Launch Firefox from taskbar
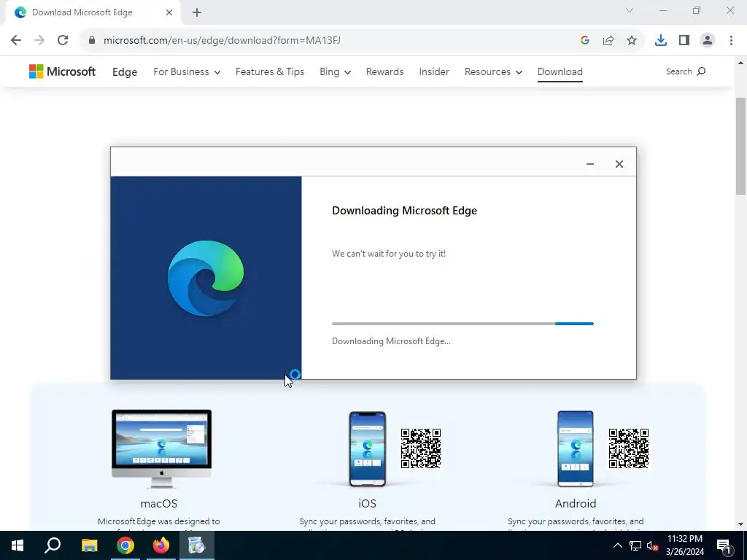Viewport: 747px width, 560px height. pos(161,545)
